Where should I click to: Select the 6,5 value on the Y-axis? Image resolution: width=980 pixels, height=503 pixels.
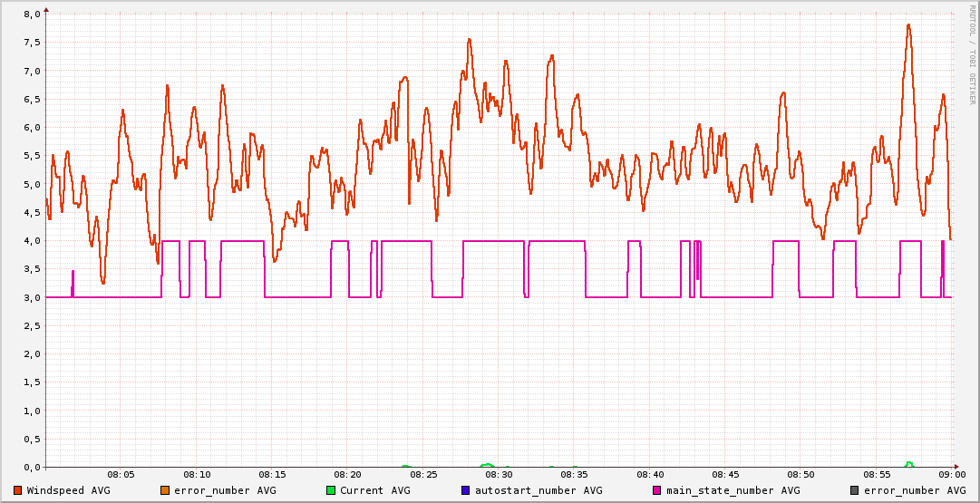coord(32,100)
